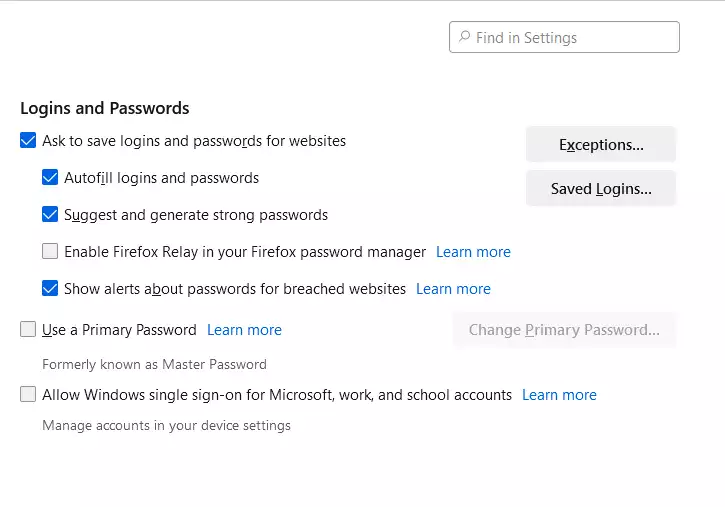Uncheck Show alerts about breached websites
Viewport: 725px width, 507px height.
click(x=50, y=288)
